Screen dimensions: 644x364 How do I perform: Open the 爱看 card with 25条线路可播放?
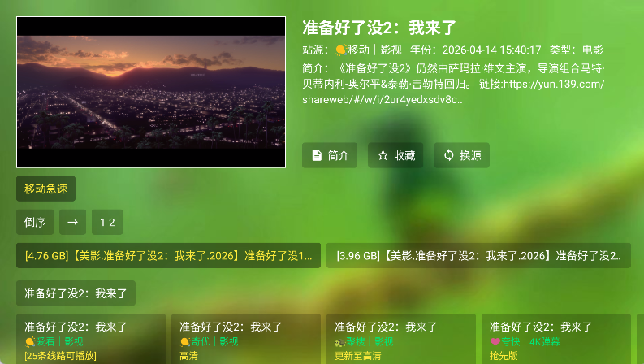(90, 339)
